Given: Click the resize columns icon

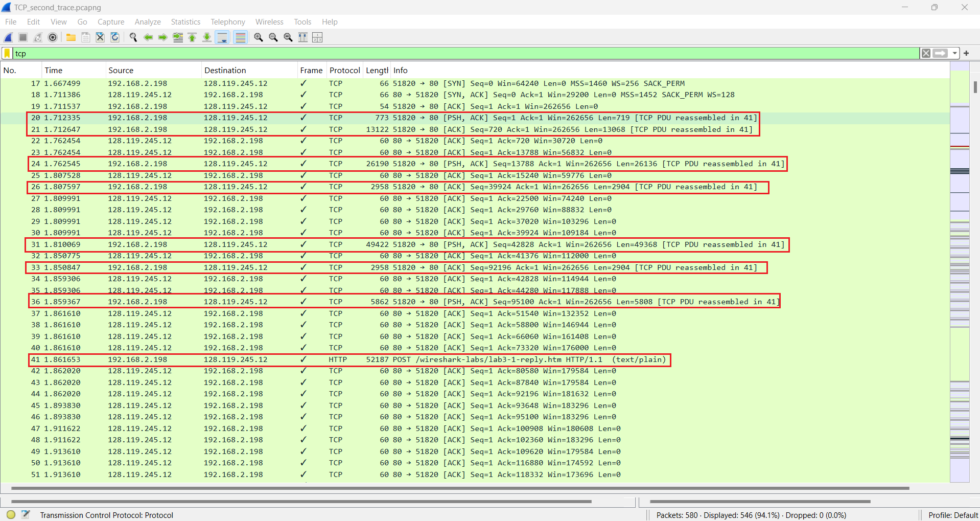Looking at the screenshot, I should (303, 37).
